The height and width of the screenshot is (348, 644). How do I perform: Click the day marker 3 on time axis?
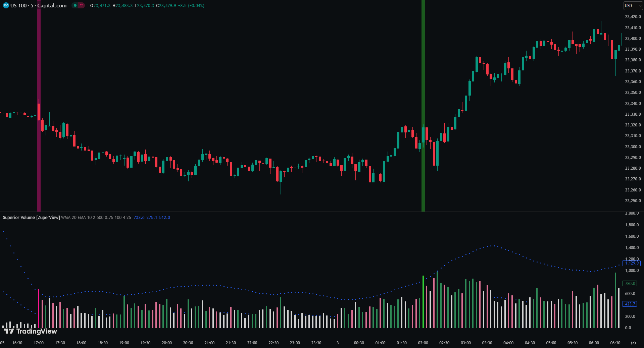[x=338, y=343]
